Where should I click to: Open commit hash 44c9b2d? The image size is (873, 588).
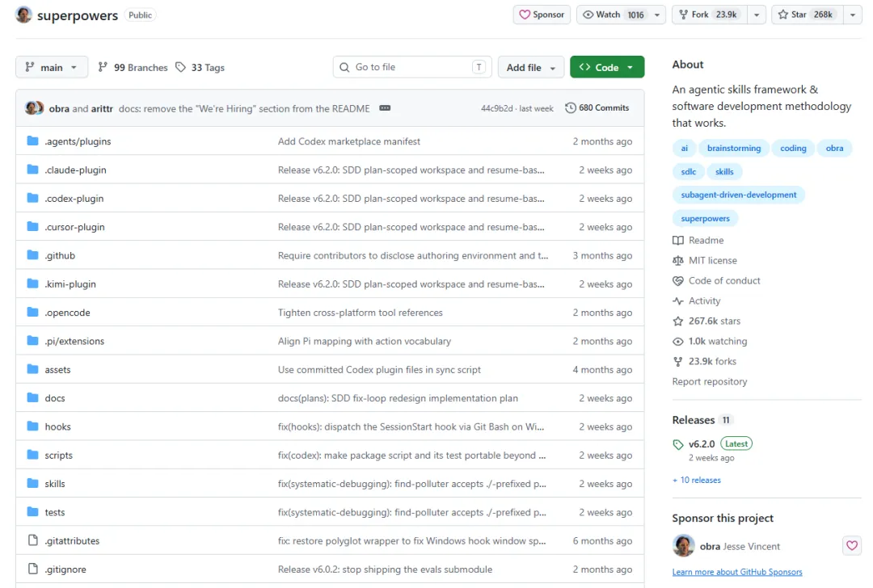coord(496,108)
